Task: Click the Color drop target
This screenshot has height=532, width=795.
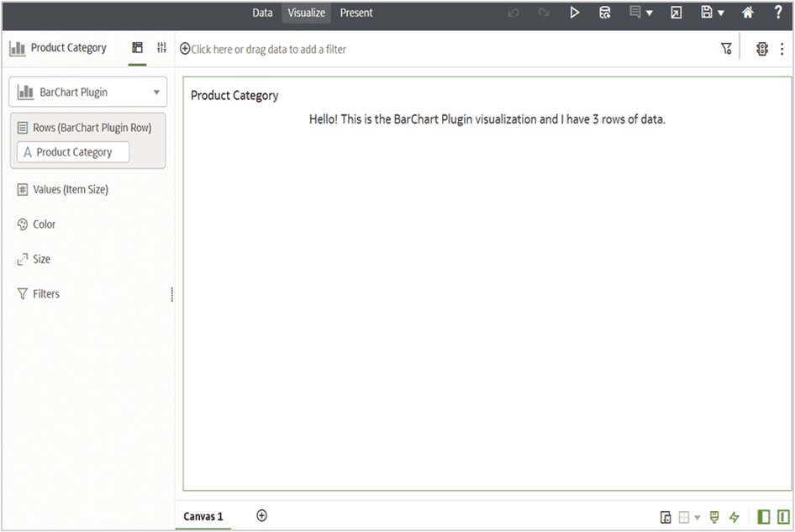Action: (36, 224)
